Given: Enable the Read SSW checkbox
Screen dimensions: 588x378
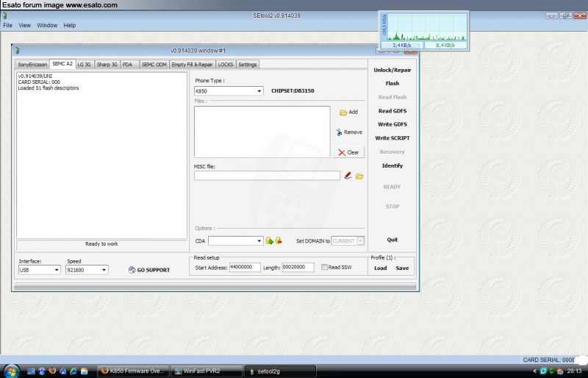Looking at the screenshot, I should click(324, 267).
